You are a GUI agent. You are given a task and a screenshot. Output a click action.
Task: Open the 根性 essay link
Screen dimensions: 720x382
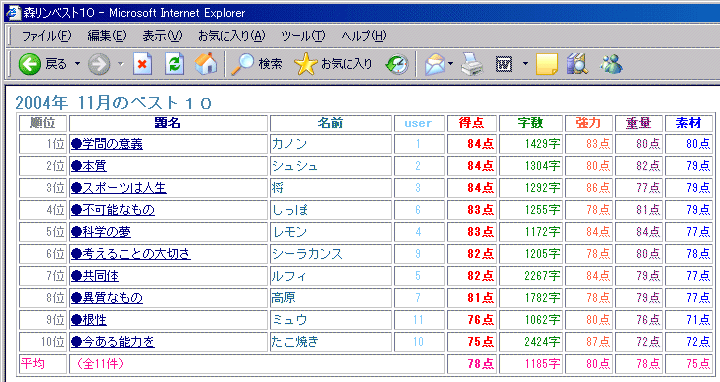[89, 320]
